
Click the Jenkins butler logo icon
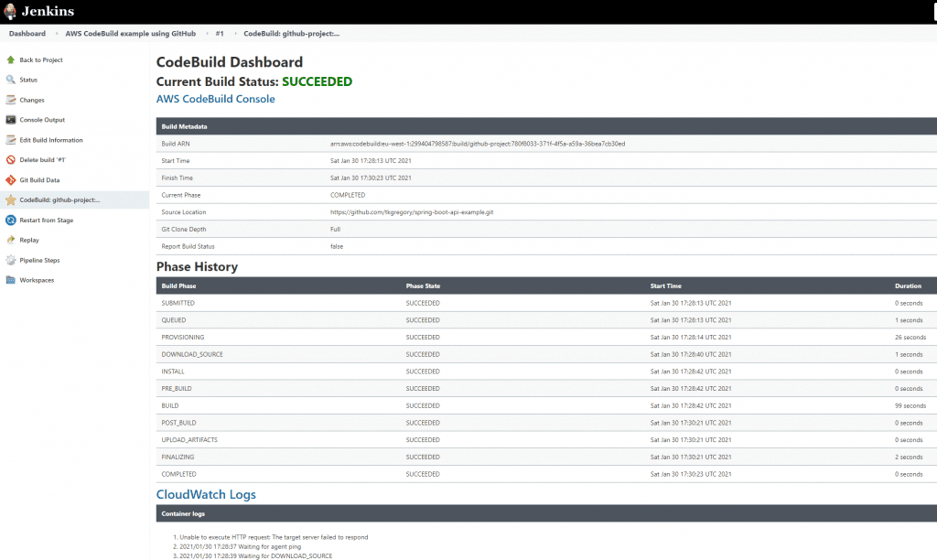pos(12,12)
